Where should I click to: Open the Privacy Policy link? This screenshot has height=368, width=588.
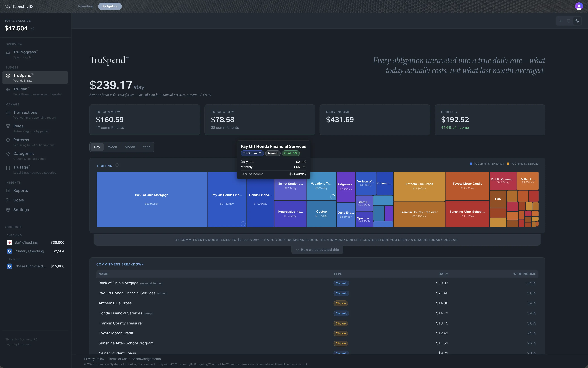[x=94, y=359]
